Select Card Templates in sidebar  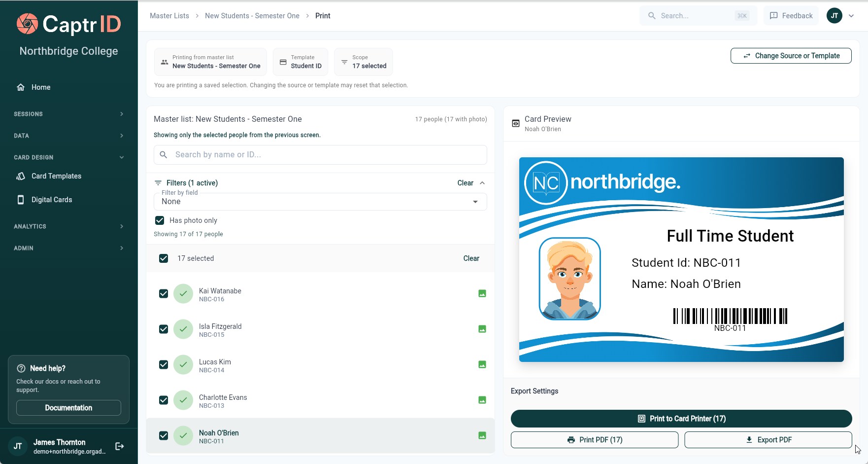pos(56,176)
